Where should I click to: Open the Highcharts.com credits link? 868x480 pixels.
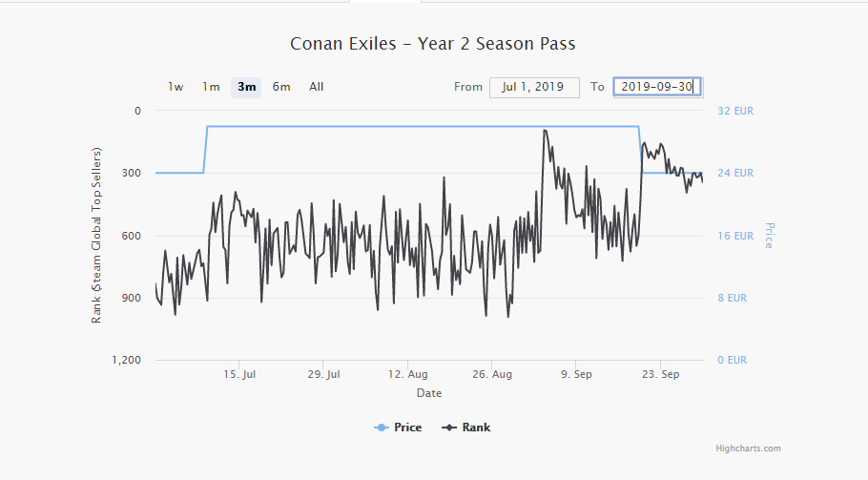749,449
